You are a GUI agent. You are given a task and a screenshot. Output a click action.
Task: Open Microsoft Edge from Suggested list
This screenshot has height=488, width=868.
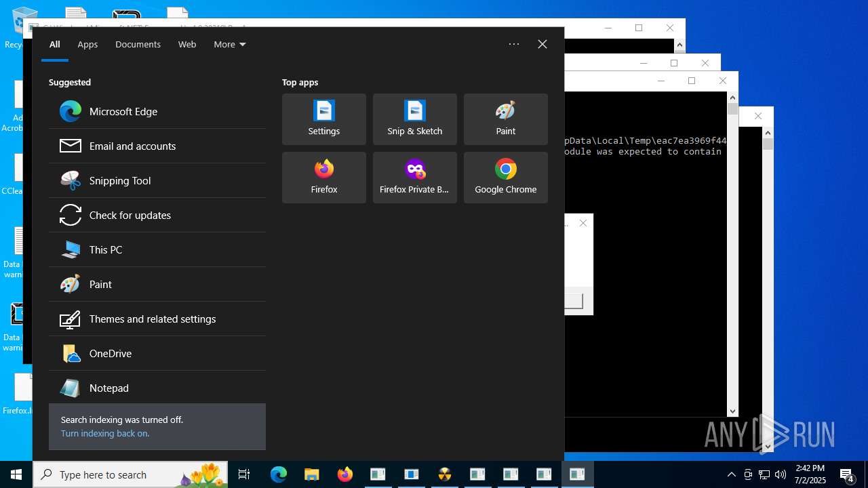point(157,111)
